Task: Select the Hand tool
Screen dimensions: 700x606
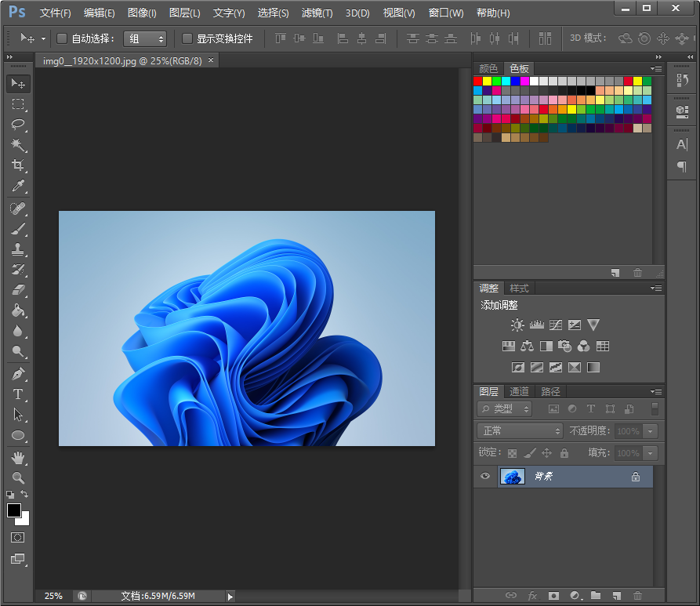Action: (x=18, y=457)
